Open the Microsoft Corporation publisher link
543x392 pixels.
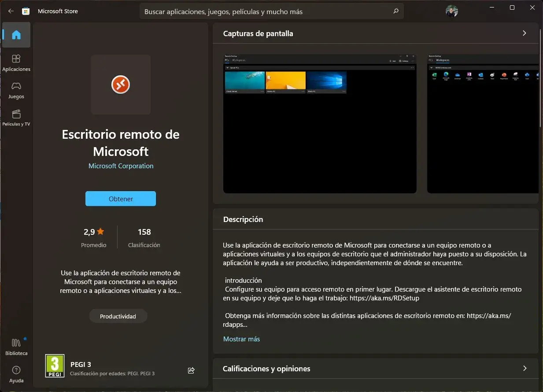pyautogui.click(x=121, y=166)
